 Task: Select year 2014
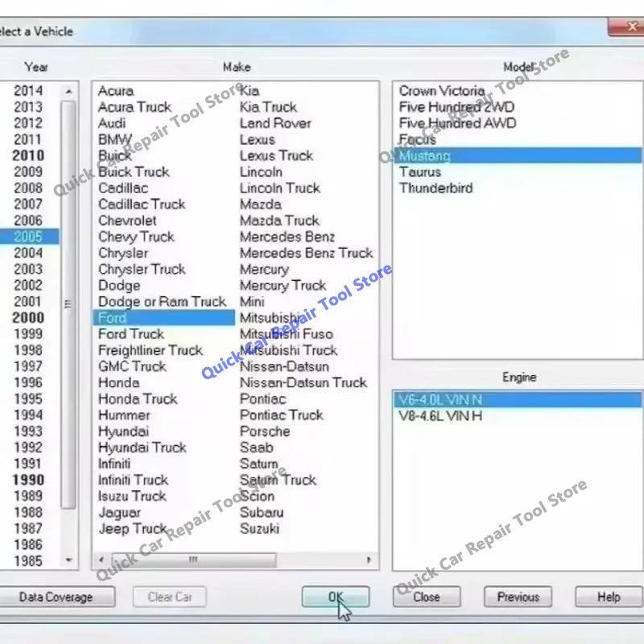click(x=28, y=91)
